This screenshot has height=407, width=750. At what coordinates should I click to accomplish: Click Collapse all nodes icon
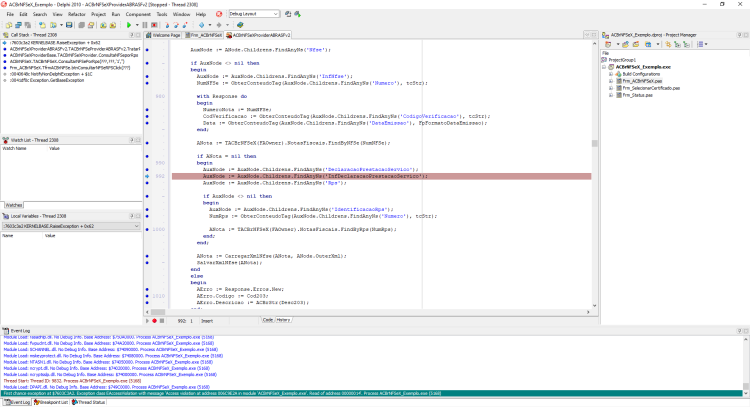click(x=686, y=44)
